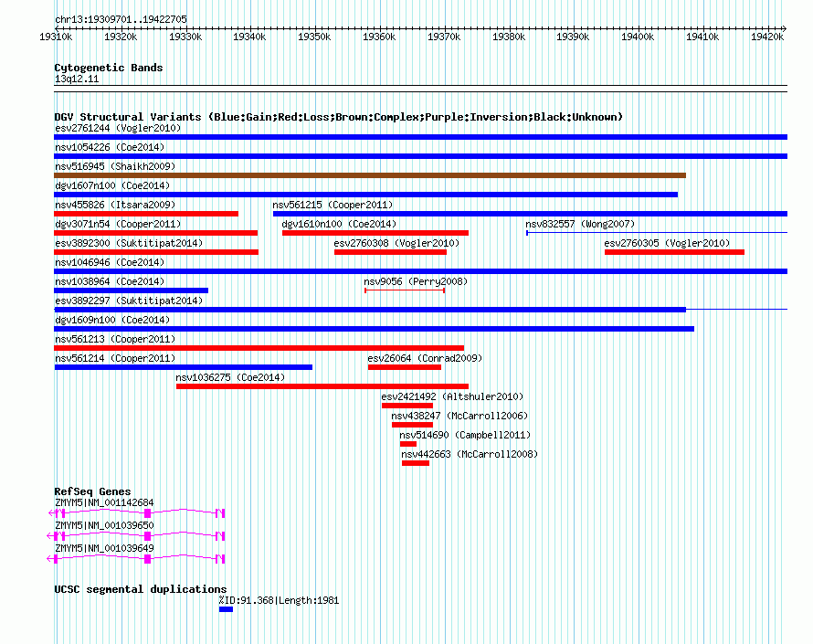Select the esv2760308 (Vogler2010) loss bar
This screenshot has width=813, height=644.
(390, 252)
